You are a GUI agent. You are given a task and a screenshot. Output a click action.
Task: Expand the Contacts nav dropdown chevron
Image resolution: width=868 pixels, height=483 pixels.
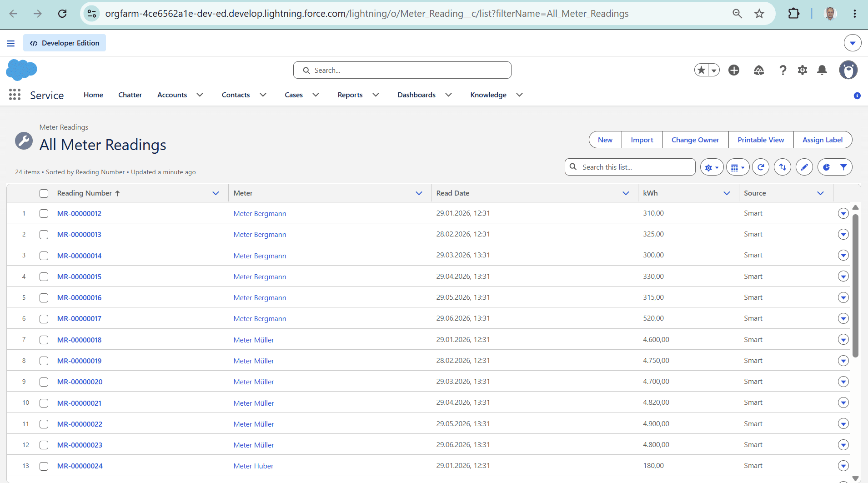pyautogui.click(x=263, y=95)
